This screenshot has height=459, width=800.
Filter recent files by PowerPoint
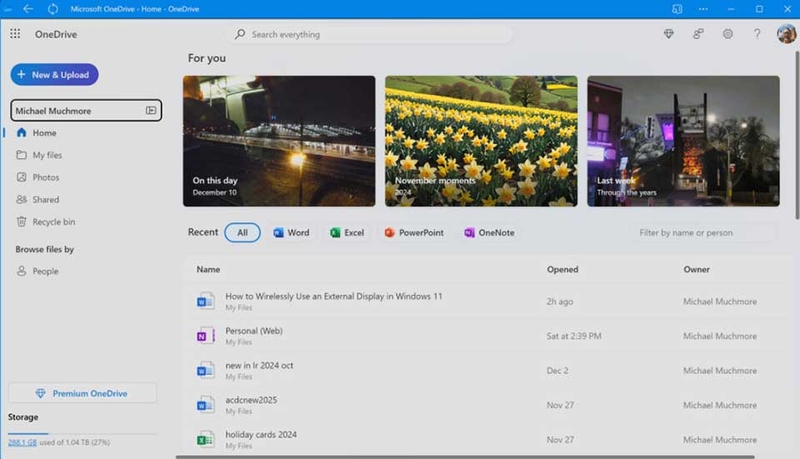pyautogui.click(x=414, y=233)
